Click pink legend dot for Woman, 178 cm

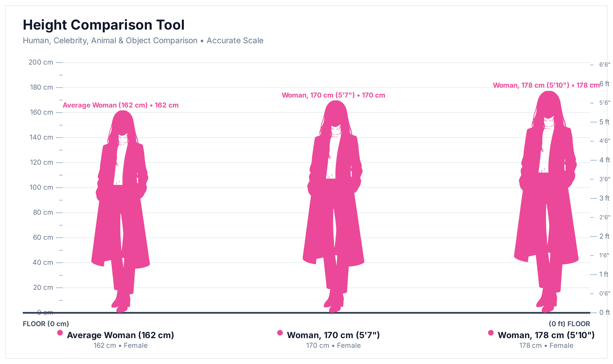pyautogui.click(x=491, y=333)
